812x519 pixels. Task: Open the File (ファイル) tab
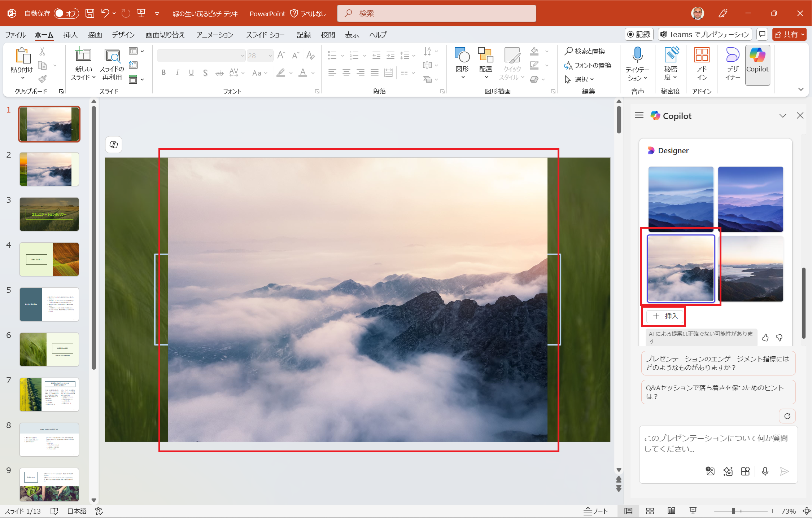(x=16, y=35)
